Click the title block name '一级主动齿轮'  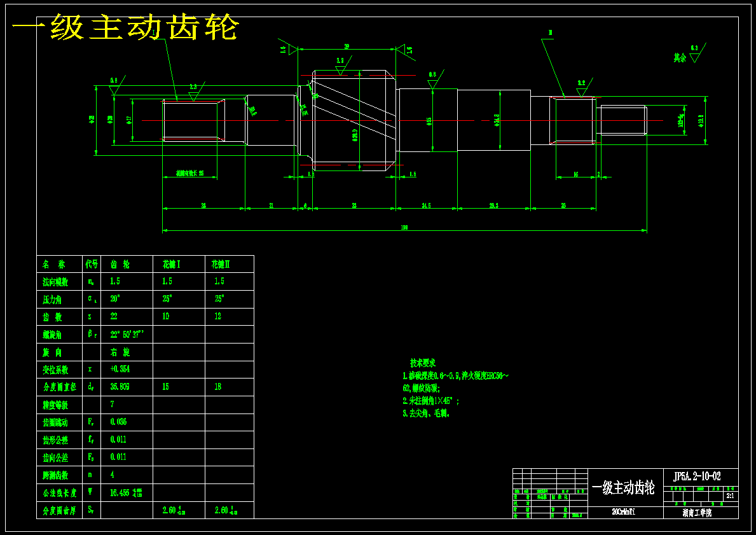click(x=623, y=488)
